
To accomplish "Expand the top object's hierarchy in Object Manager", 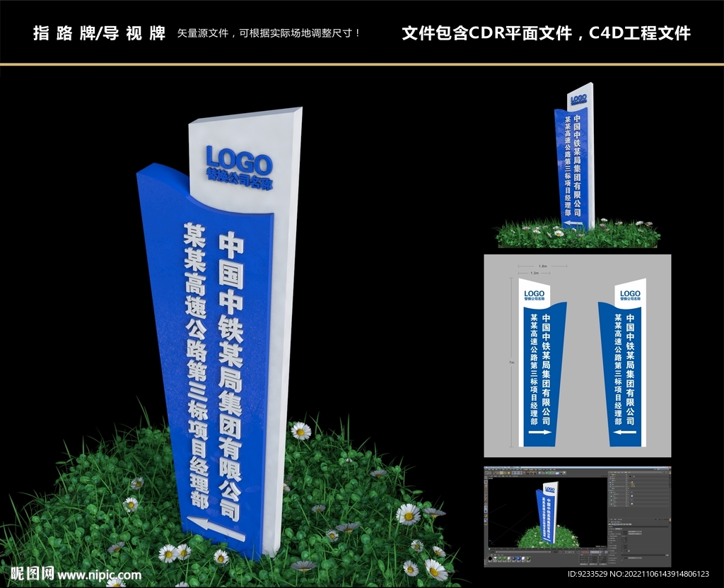I will pos(609,475).
